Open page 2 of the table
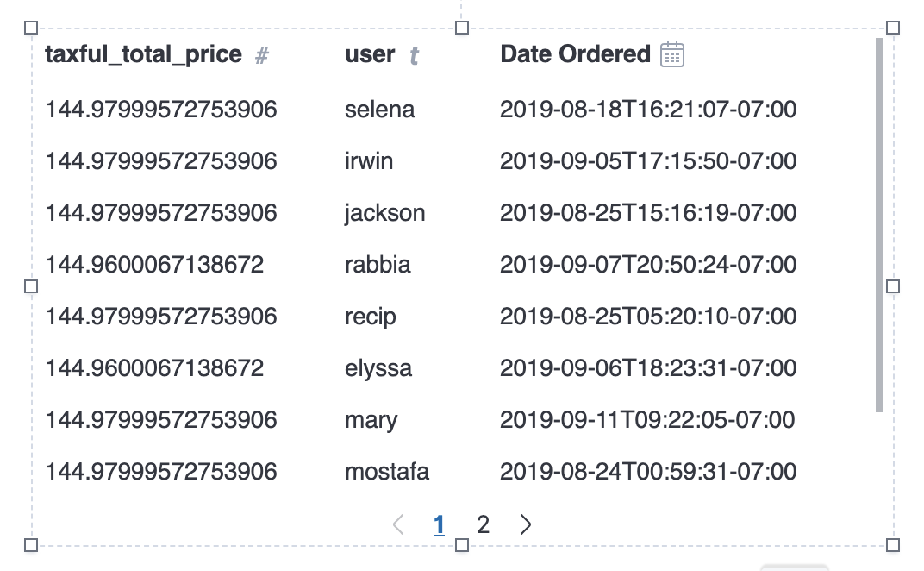This screenshot has width=924, height=571. click(484, 524)
